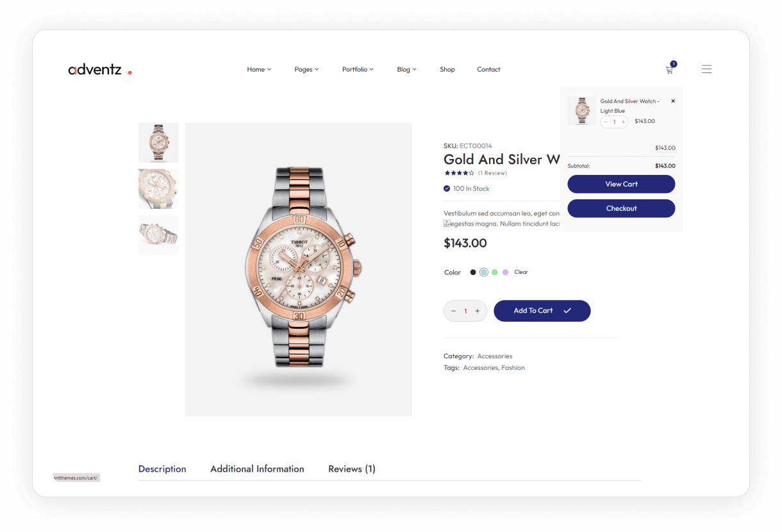The height and width of the screenshot is (532, 782).
Task: Select the green color option
Action: click(x=494, y=272)
